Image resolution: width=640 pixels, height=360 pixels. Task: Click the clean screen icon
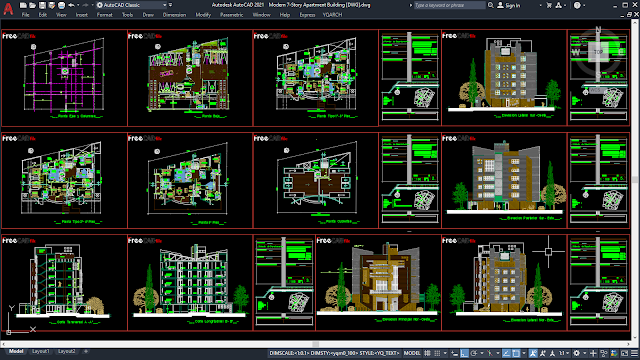624,353
